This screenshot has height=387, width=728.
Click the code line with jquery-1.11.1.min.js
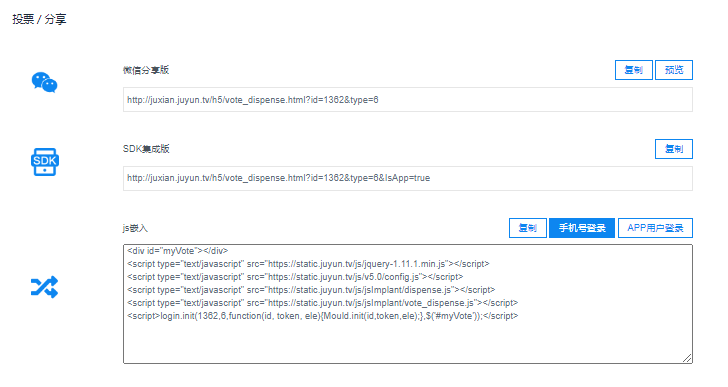(x=308, y=264)
